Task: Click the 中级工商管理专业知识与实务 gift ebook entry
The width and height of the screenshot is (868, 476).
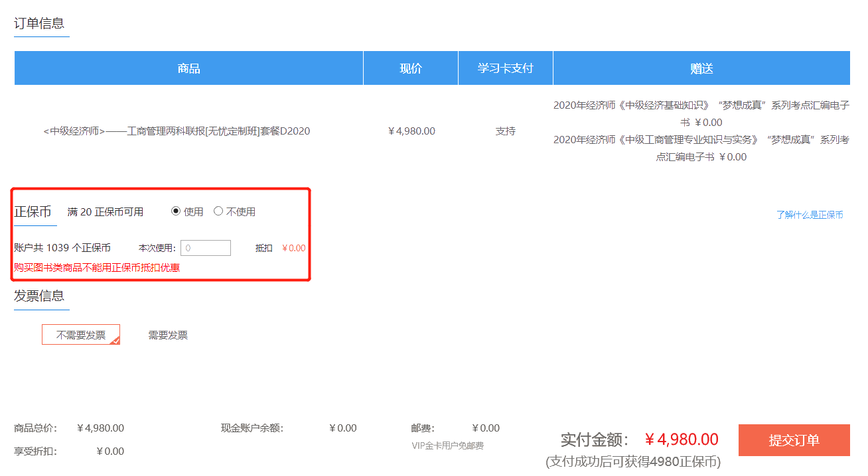Action: pyautogui.click(x=701, y=149)
